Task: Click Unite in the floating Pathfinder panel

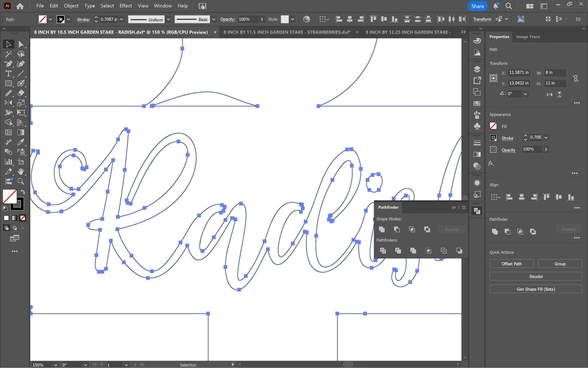Action: pos(382,229)
